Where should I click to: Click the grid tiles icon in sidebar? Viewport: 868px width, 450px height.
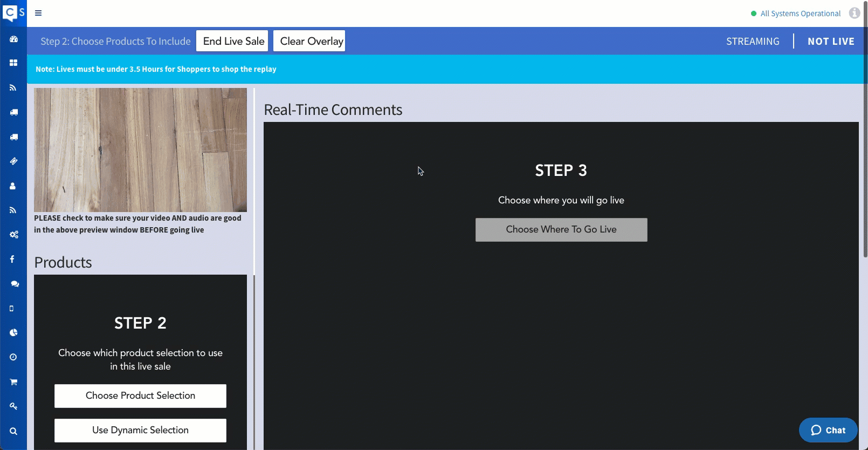click(x=13, y=63)
